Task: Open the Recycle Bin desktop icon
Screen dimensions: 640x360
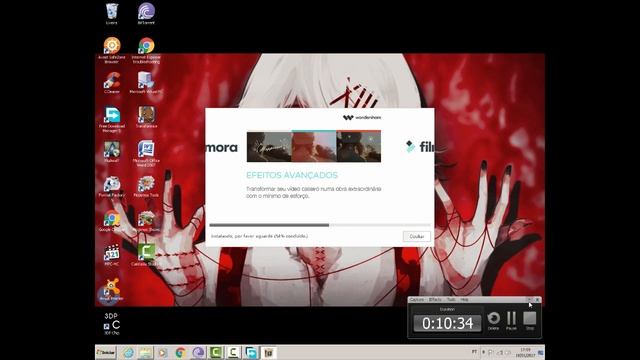Action: coord(111,13)
